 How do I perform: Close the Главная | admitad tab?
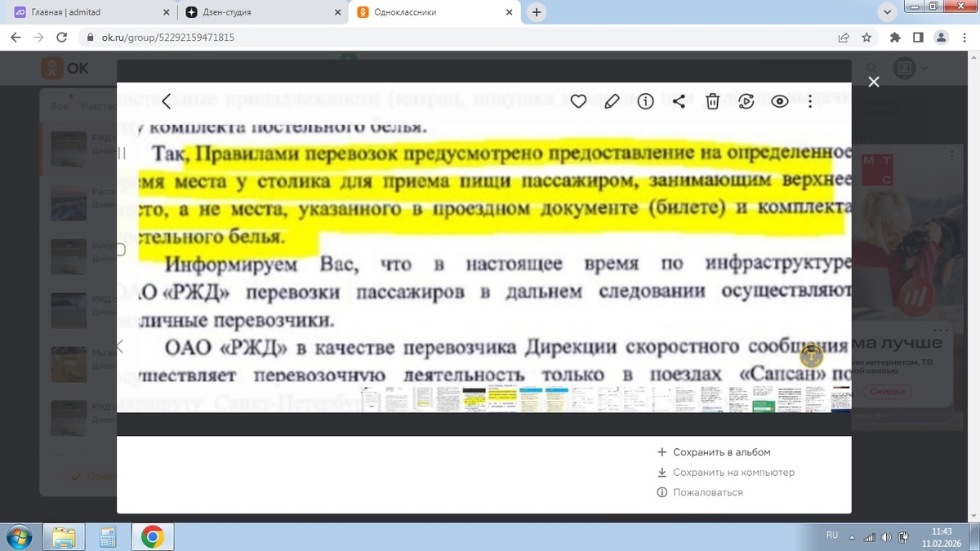167,12
